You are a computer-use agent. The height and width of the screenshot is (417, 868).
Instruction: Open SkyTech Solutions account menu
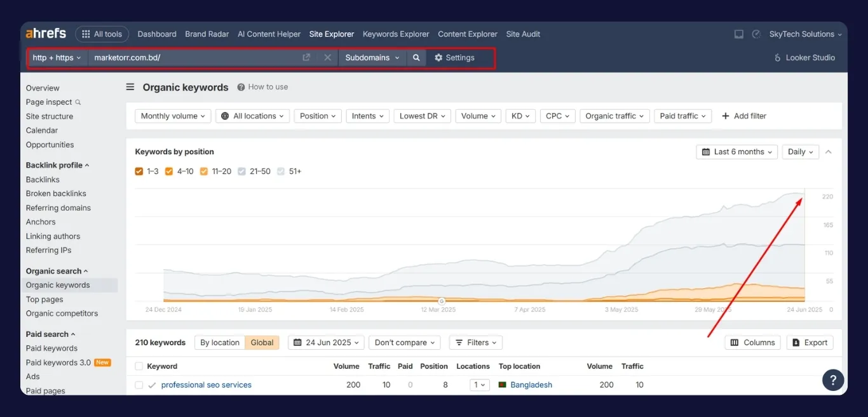pos(805,34)
